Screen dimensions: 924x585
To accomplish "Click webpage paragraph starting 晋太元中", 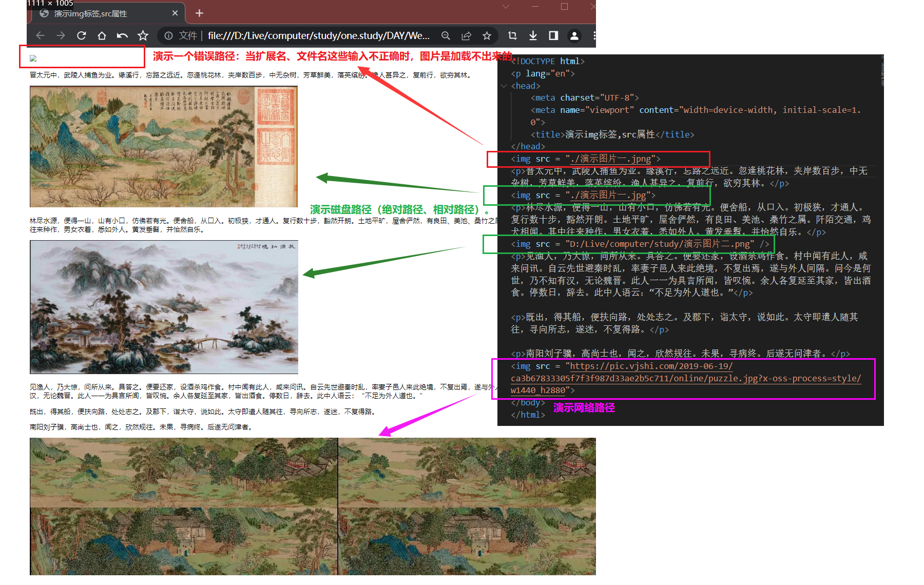I will click(251, 75).
